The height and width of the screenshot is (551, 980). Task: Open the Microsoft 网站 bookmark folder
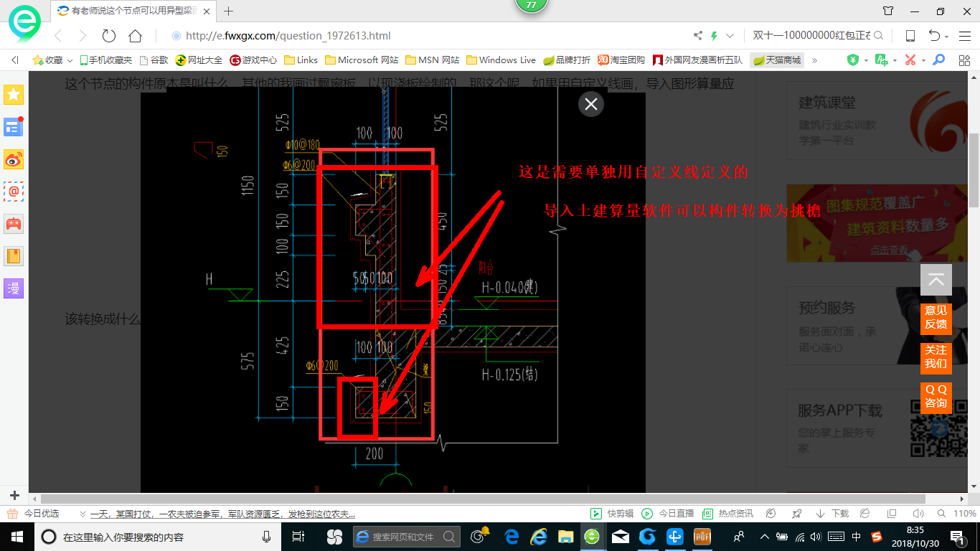362,60
